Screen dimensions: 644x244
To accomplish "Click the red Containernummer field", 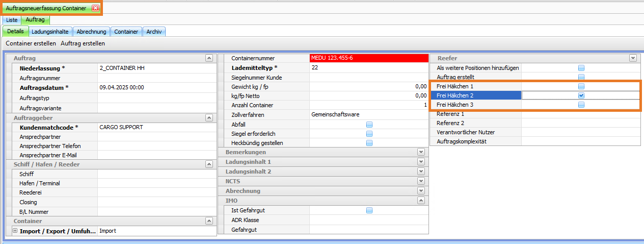I will [x=368, y=58].
